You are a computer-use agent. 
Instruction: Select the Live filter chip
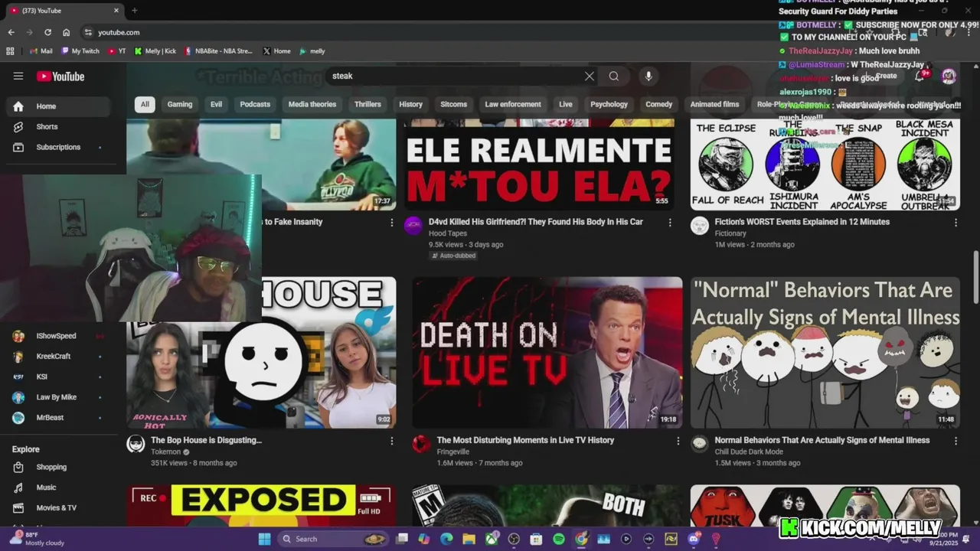tap(566, 104)
